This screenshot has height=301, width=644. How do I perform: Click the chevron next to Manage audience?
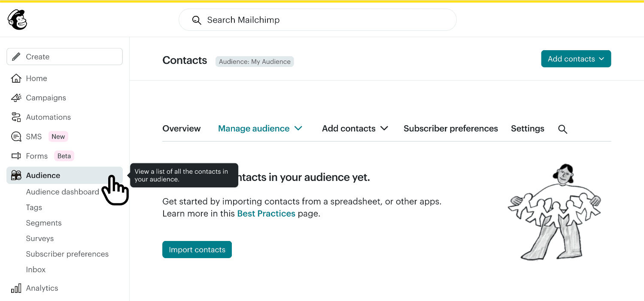pos(298,129)
